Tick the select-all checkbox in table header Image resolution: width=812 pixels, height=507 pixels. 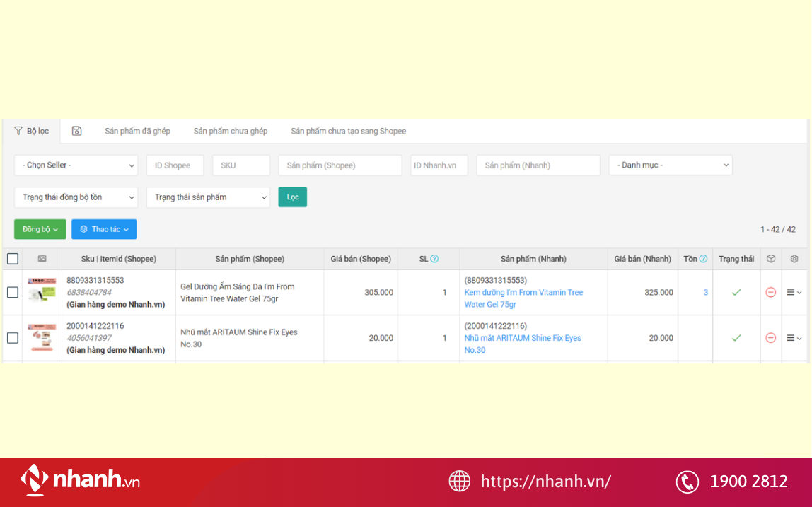point(13,258)
